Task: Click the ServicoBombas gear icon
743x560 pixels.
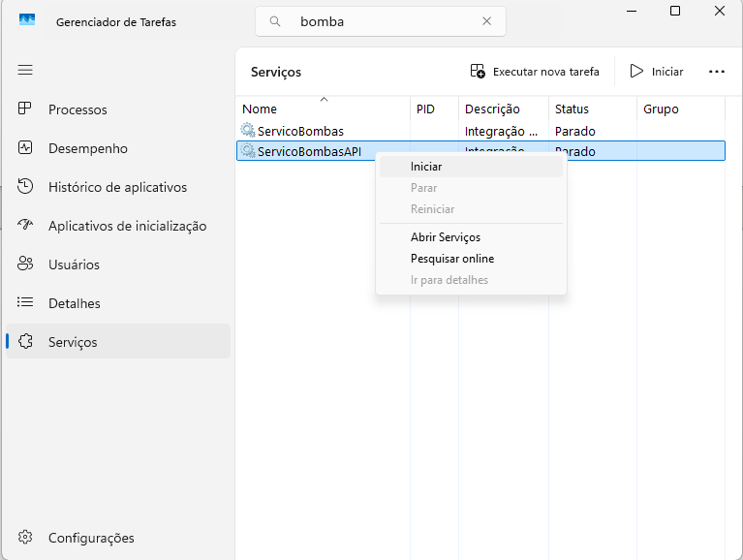Action: (248, 130)
